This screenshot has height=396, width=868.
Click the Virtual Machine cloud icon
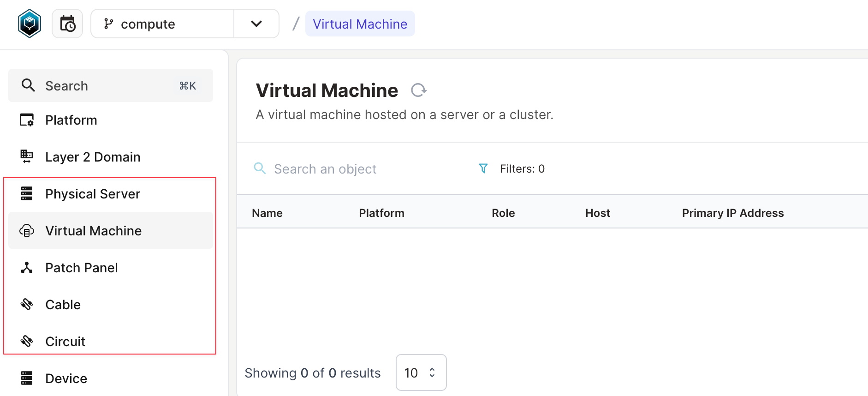tap(27, 230)
